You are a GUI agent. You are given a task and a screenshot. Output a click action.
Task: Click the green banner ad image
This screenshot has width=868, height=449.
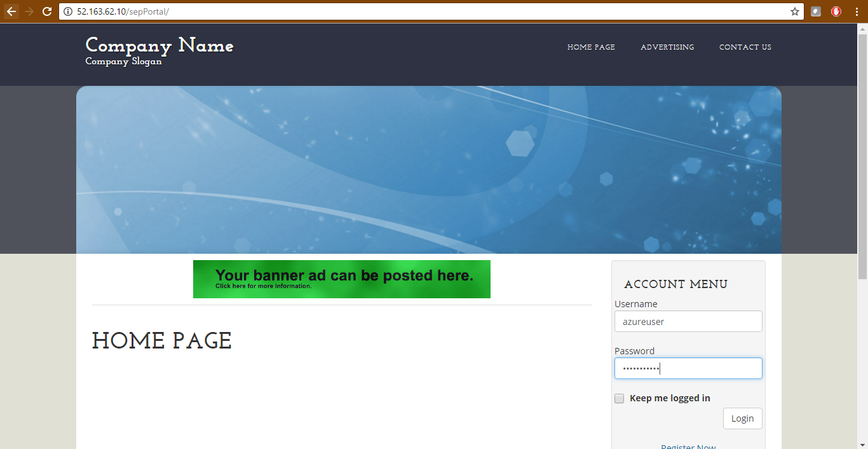pos(342,279)
